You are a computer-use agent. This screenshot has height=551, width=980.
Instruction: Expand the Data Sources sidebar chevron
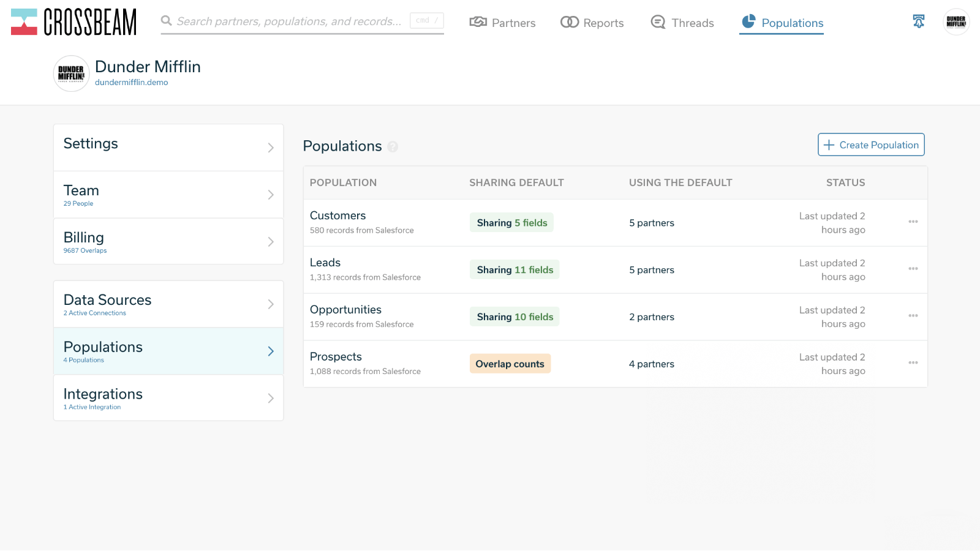pyautogui.click(x=271, y=304)
